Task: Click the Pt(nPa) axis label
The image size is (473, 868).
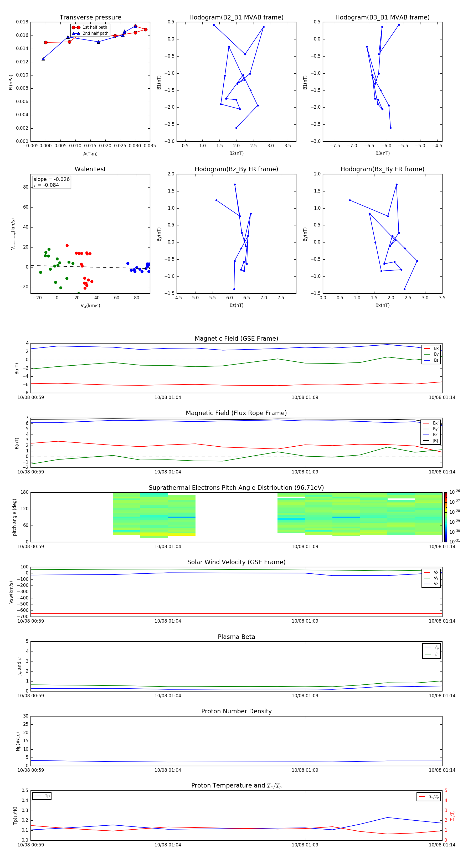Action: tap(11, 82)
